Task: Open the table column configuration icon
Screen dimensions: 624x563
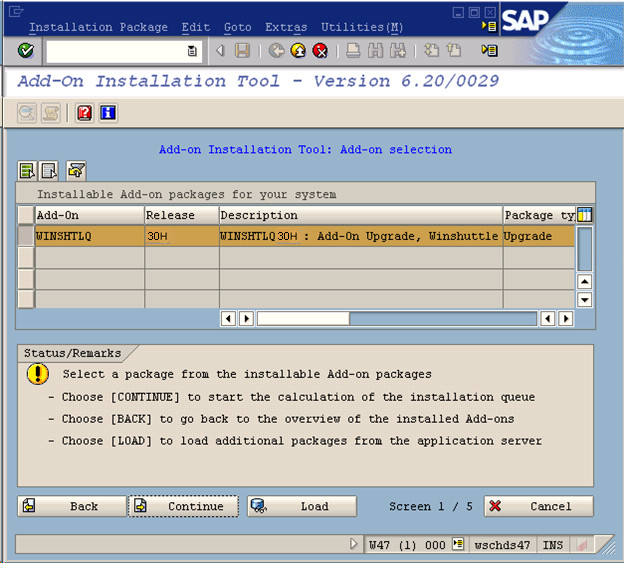Action: [x=584, y=215]
